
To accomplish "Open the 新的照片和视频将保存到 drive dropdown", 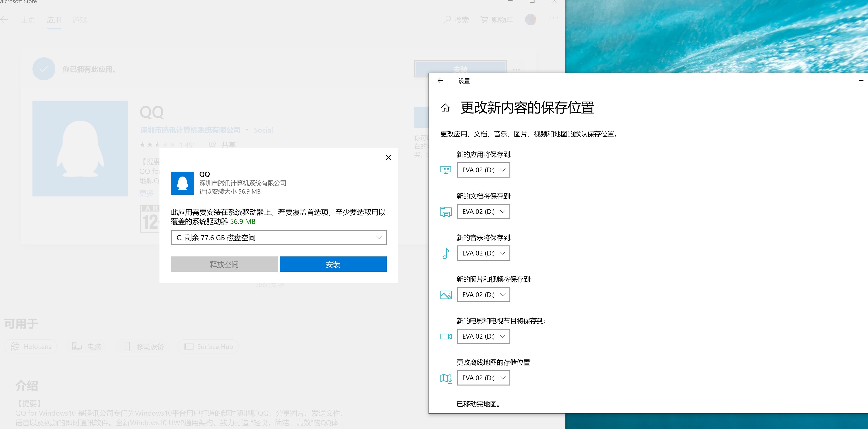I will (483, 295).
